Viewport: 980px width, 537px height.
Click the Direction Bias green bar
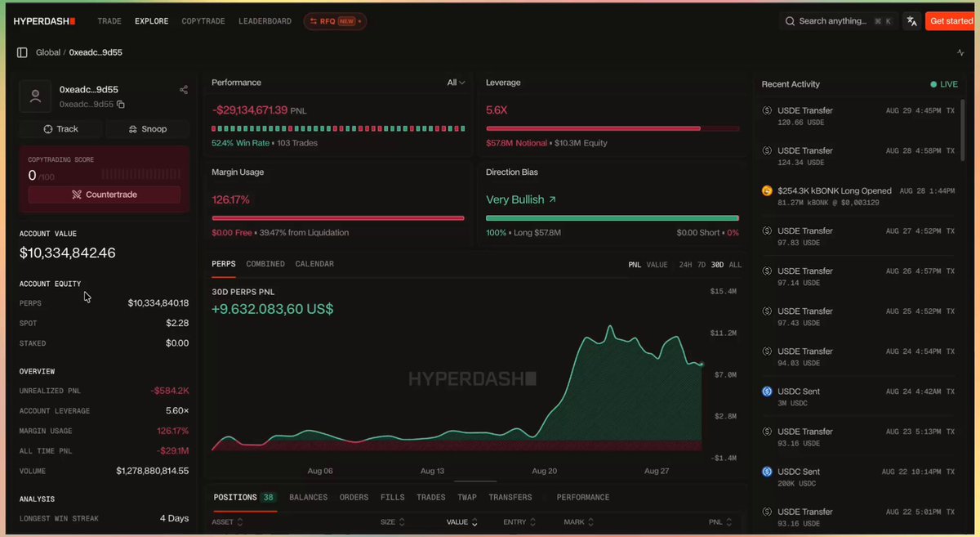(612, 218)
